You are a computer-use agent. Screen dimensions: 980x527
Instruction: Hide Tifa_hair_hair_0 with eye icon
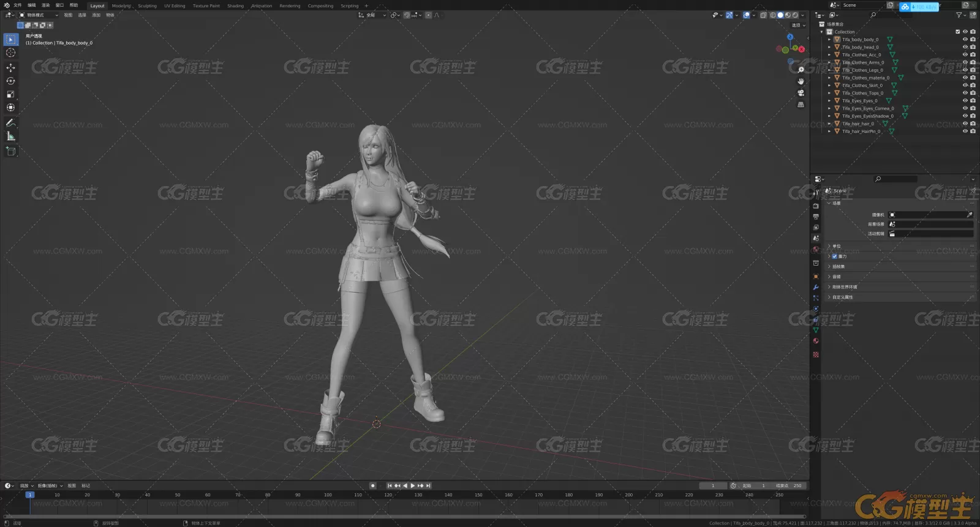(x=965, y=124)
